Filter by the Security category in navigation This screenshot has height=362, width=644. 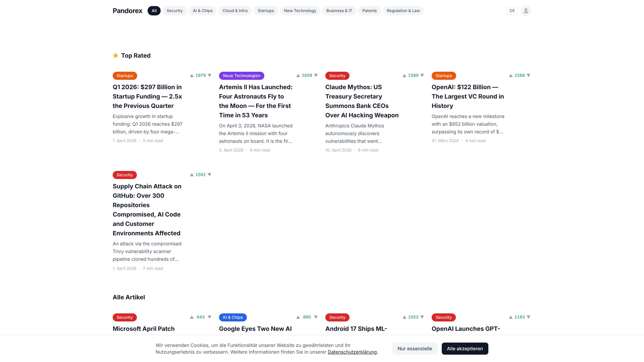point(175,11)
